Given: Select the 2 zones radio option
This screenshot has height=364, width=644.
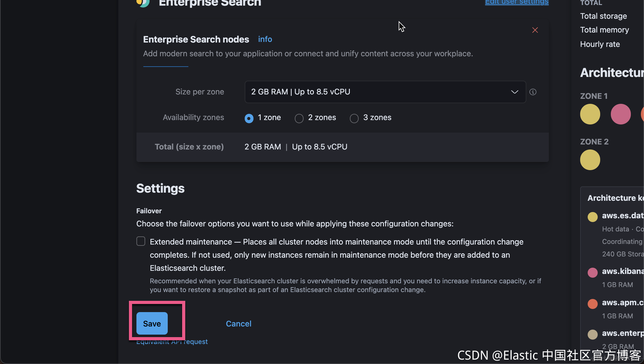Looking at the screenshot, I should (299, 118).
